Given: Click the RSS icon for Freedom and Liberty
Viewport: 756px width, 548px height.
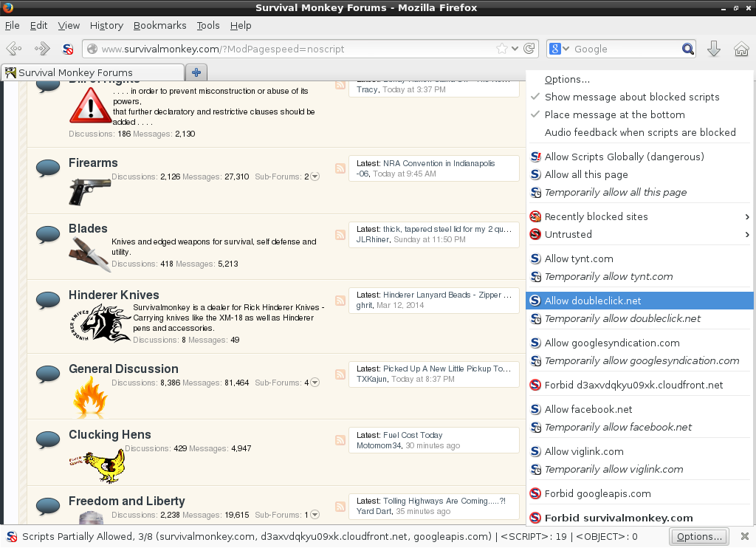Looking at the screenshot, I should [340, 506].
